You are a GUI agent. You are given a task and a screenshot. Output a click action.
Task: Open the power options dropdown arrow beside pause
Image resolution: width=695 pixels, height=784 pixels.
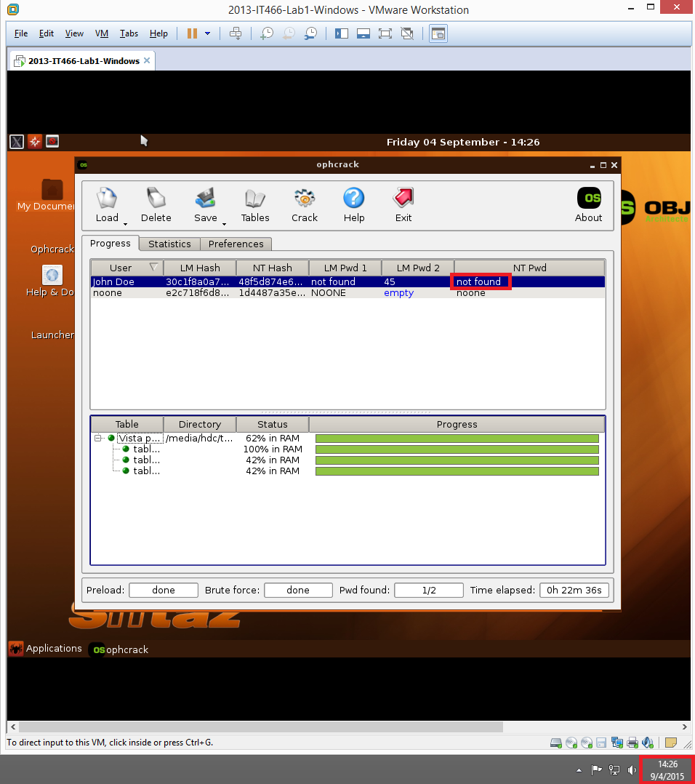[x=207, y=33]
